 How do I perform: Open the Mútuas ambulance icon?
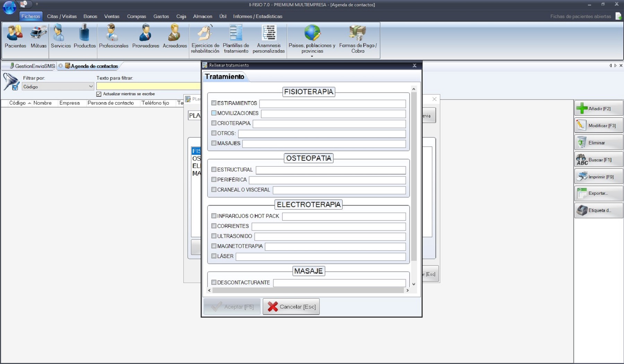click(38, 37)
